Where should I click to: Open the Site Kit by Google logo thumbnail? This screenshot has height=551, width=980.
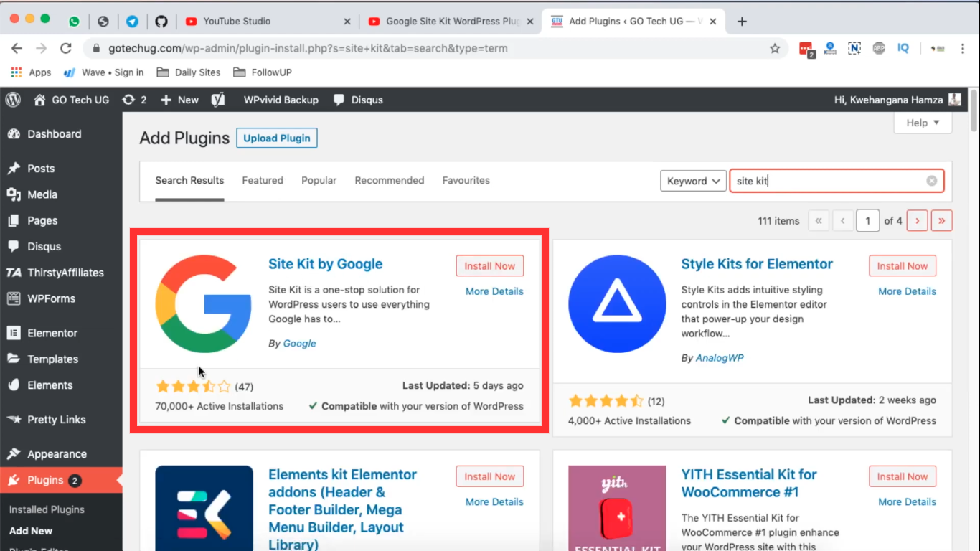204,303
